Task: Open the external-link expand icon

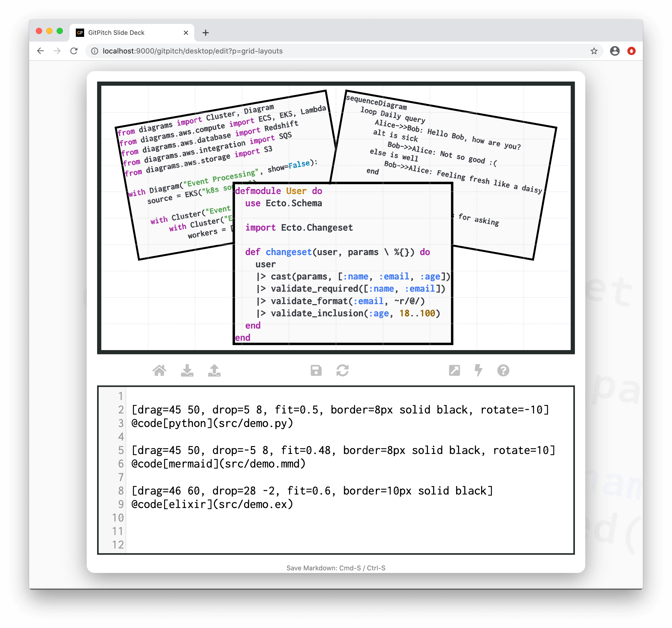Action: 454,371
